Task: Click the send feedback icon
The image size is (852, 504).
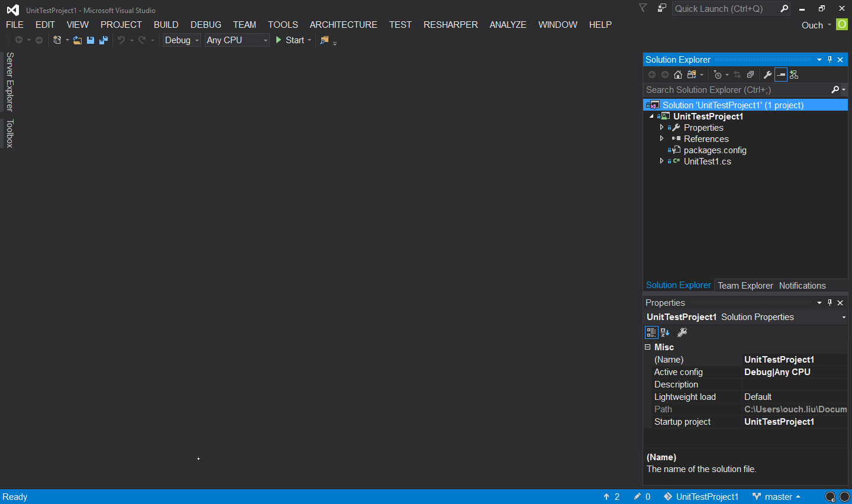Action: click(662, 8)
